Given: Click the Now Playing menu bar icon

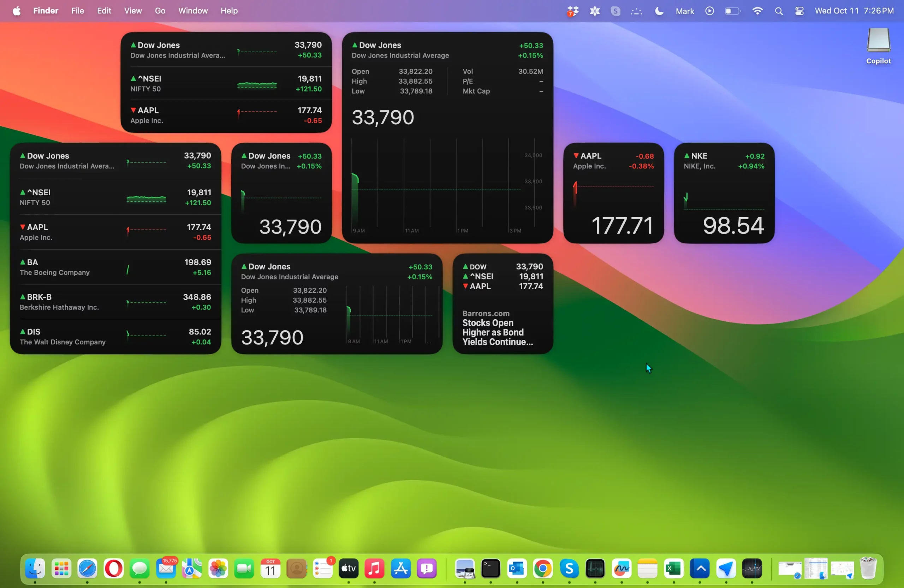Looking at the screenshot, I should tap(709, 11).
